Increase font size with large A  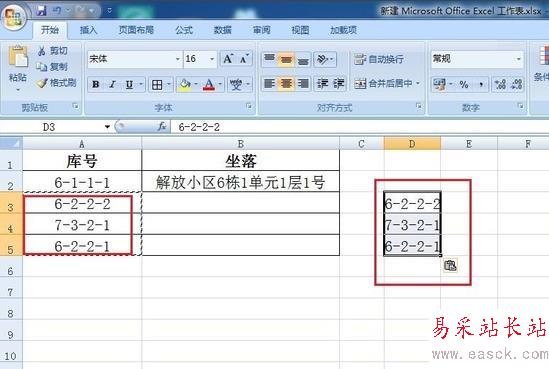(228, 59)
